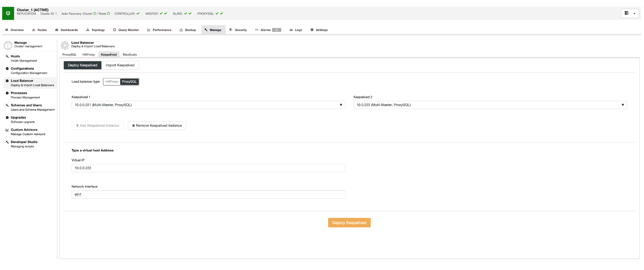Open Software upgrade in sidebar
The height and width of the screenshot is (270, 644).
point(23,122)
